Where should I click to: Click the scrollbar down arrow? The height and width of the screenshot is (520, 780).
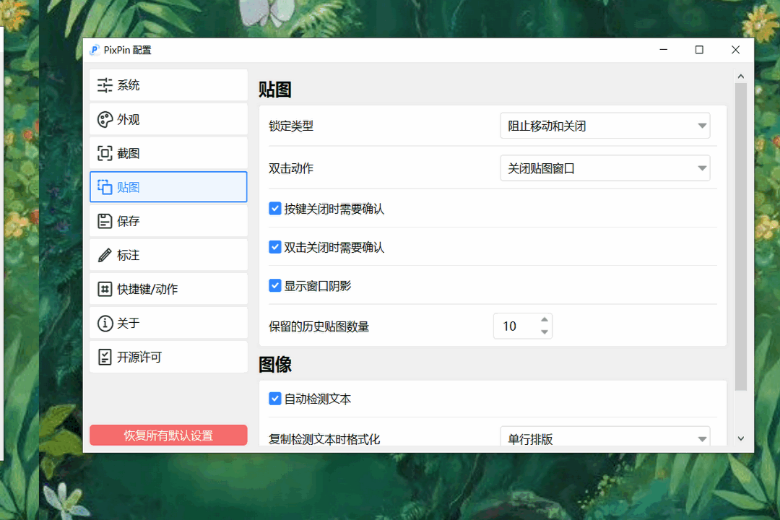[x=741, y=438]
